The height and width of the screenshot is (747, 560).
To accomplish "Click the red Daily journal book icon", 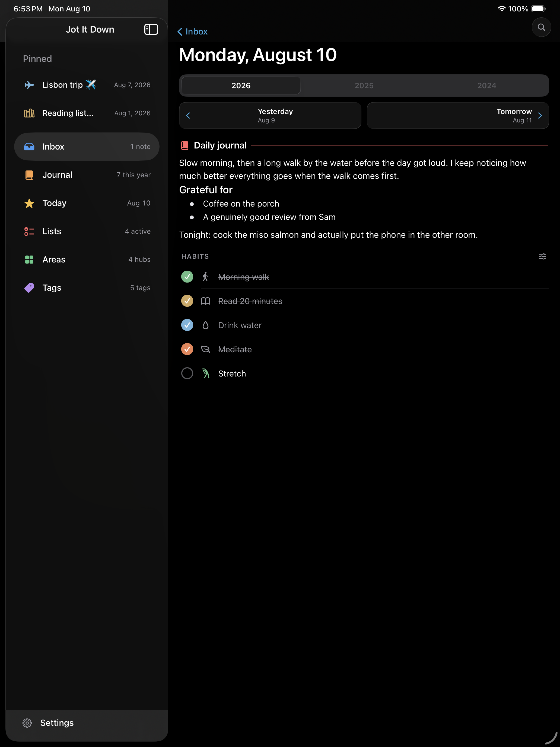I will 185,145.
